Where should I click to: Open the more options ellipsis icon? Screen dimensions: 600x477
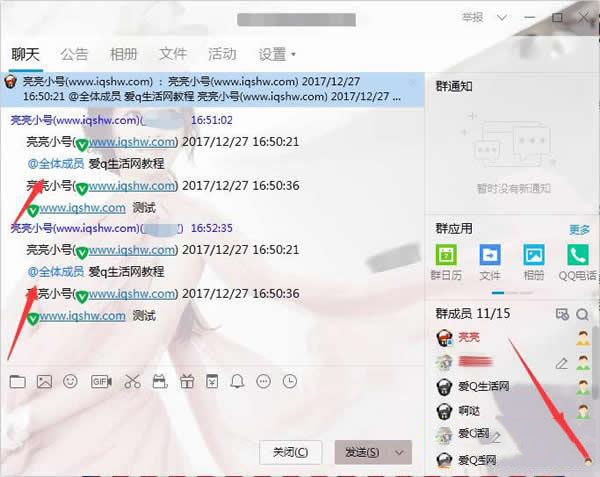pyautogui.click(x=264, y=381)
